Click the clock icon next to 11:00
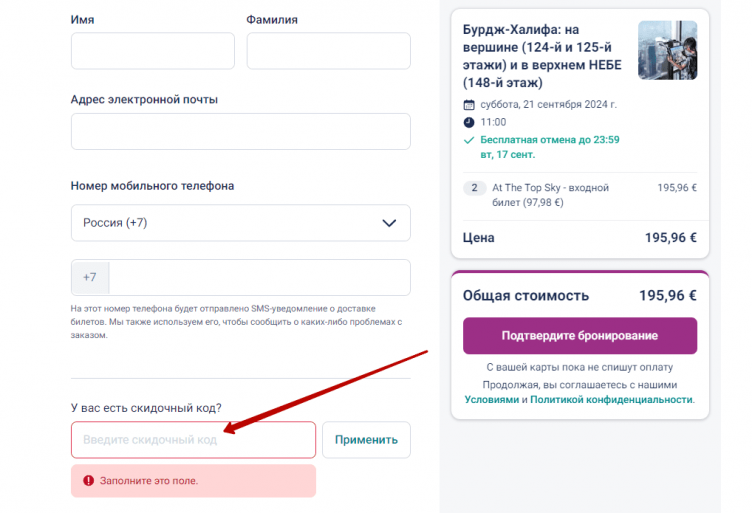 (x=469, y=122)
